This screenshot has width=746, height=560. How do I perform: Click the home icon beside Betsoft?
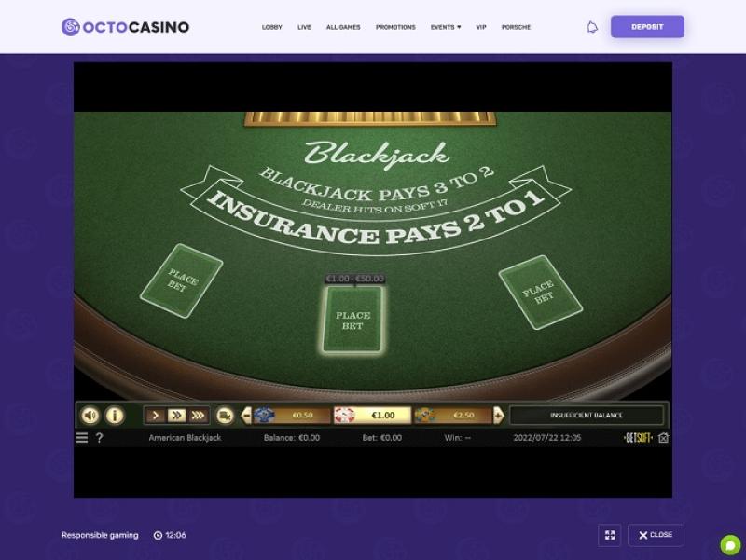pyautogui.click(x=663, y=437)
